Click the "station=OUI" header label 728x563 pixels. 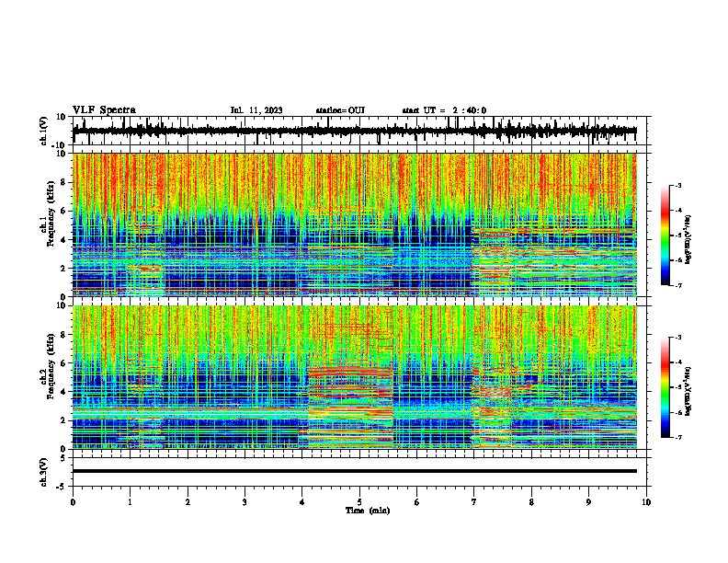(x=340, y=110)
